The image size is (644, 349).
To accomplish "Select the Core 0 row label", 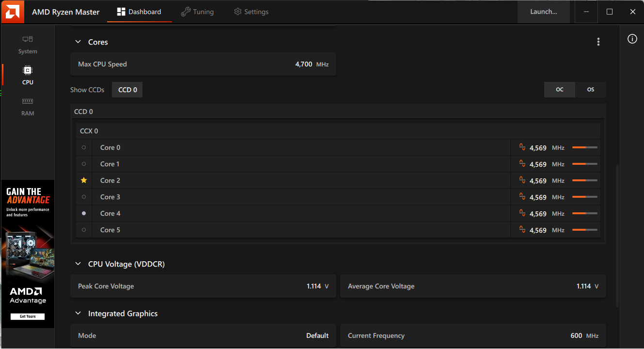I will [x=110, y=147].
